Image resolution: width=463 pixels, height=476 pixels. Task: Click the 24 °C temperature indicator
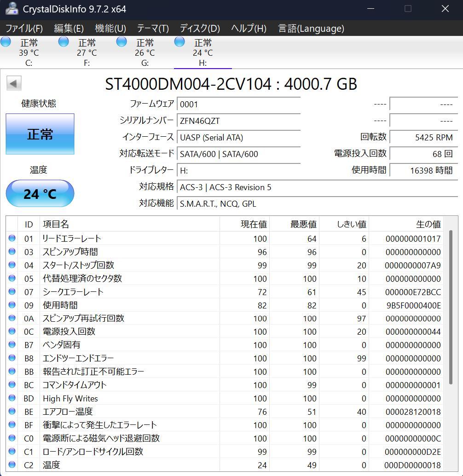[x=40, y=193]
